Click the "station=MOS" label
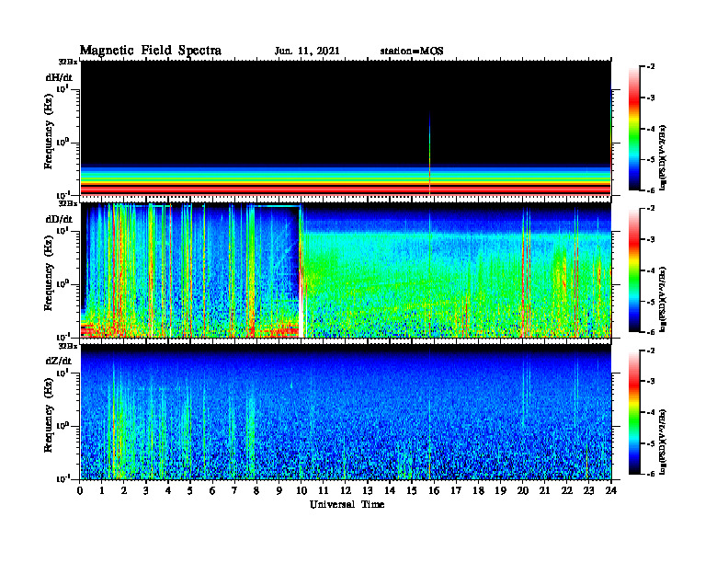The image size is (728, 563). click(412, 52)
